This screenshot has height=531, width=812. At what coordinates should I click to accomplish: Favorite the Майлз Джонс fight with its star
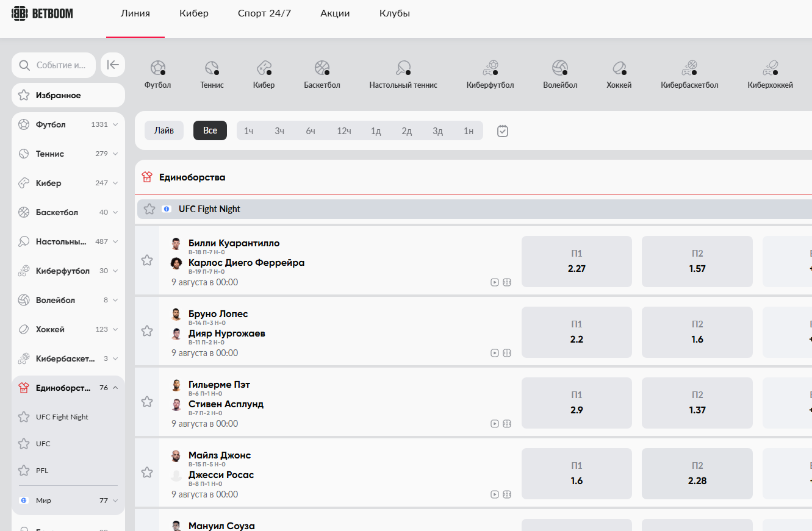pos(147,472)
